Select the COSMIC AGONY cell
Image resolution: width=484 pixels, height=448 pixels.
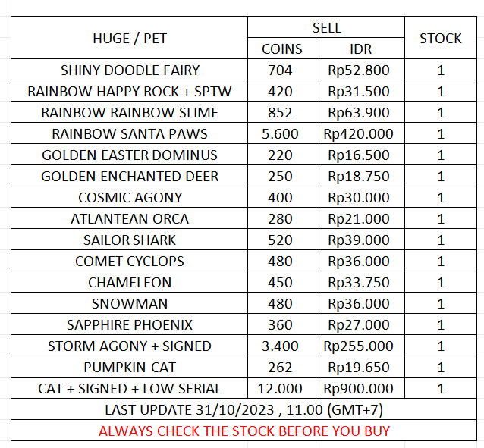pyautogui.click(x=130, y=198)
